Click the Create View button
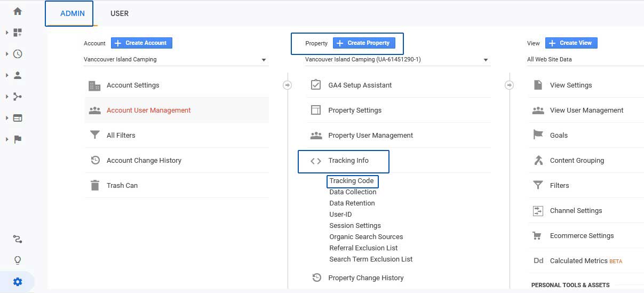The image size is (644, 293). point(571,43)
